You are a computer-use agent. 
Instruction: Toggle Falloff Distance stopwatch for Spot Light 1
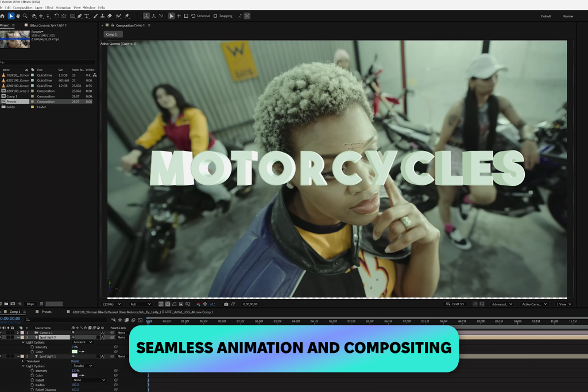[32, 390]
